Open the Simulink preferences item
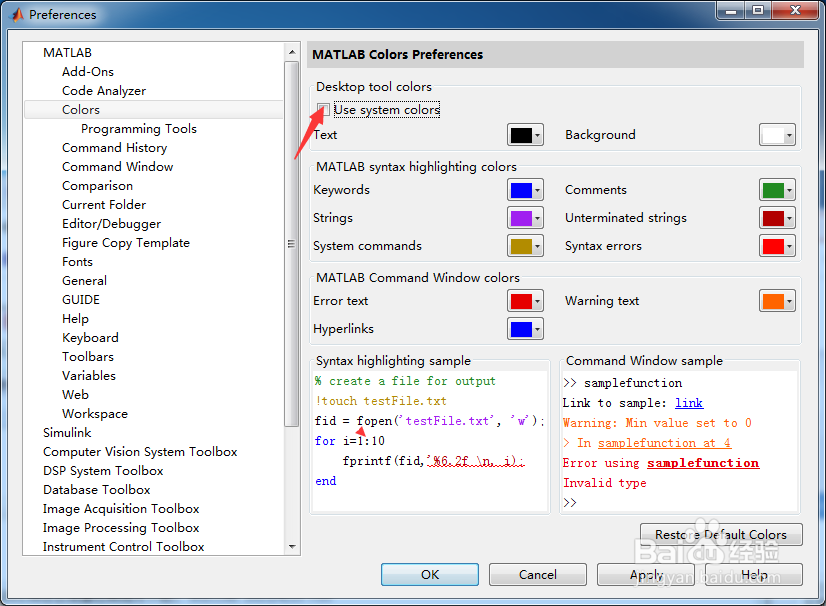This screenshot has width=826, height=606. coord(67,433)
